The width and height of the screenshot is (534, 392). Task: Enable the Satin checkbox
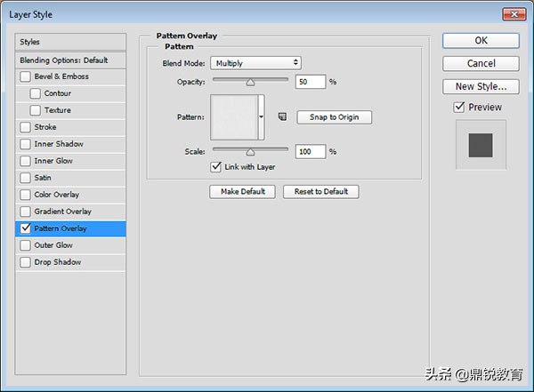click(x=25, y=178)
